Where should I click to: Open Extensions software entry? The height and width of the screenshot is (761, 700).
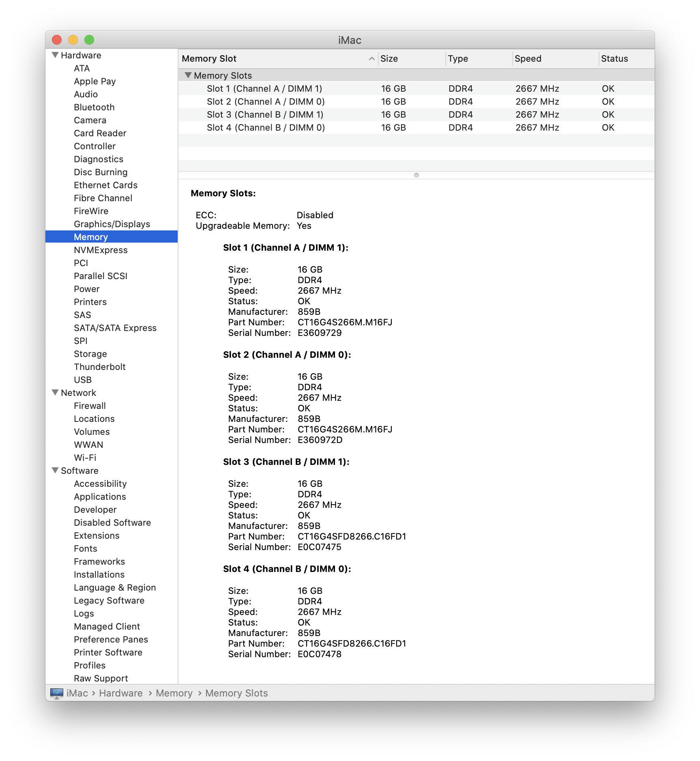coord(97,535)
